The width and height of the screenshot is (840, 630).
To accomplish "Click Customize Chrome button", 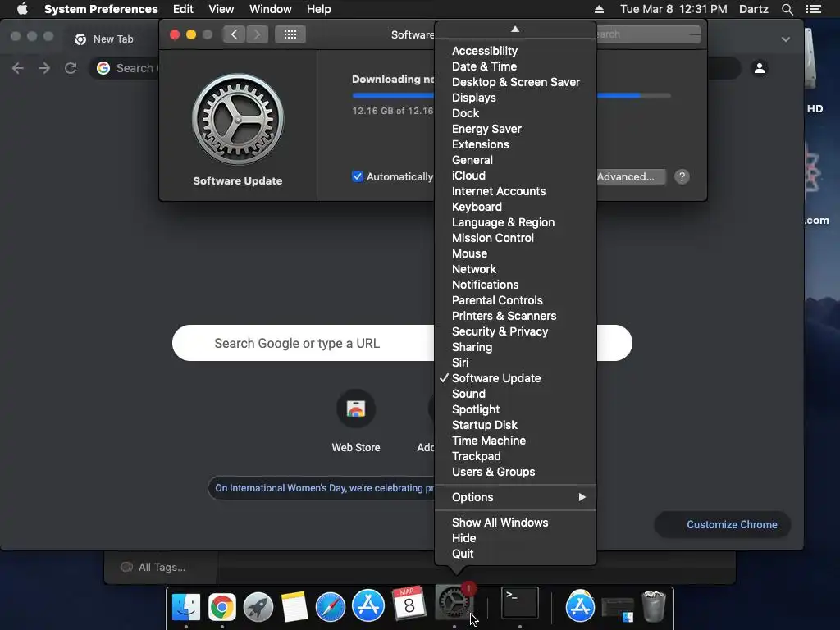I will click(722, 524).
